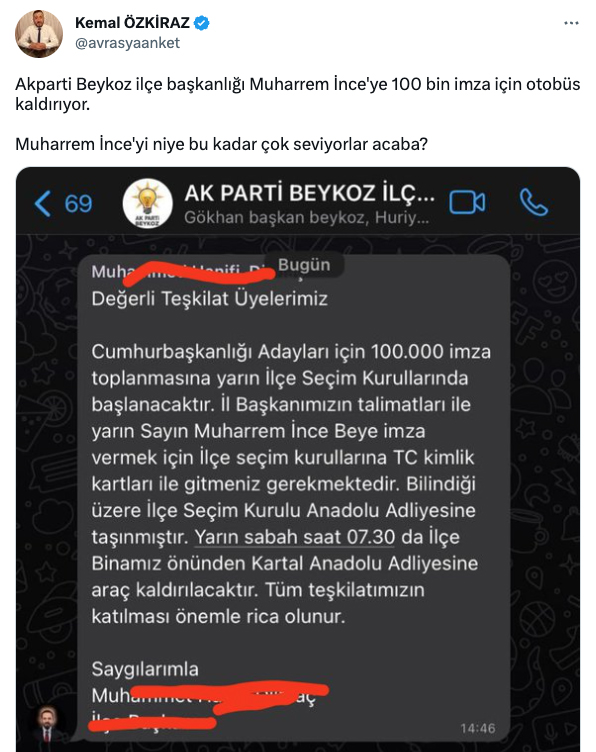Click the underlined Yarın sabah saat 07.30 link
596x752 pixels.
tap(294, 537)
